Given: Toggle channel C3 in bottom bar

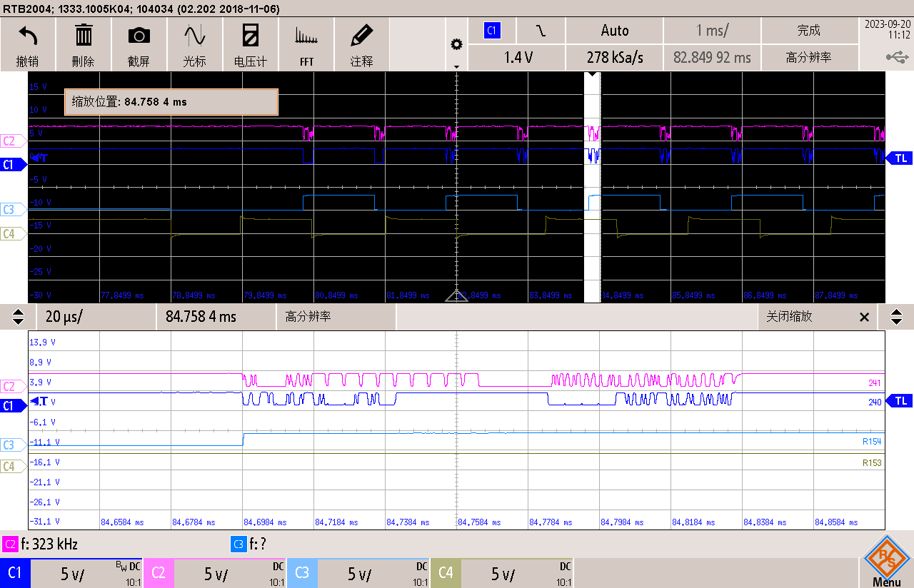Looking at the screenshot, I should click(358, 573).
